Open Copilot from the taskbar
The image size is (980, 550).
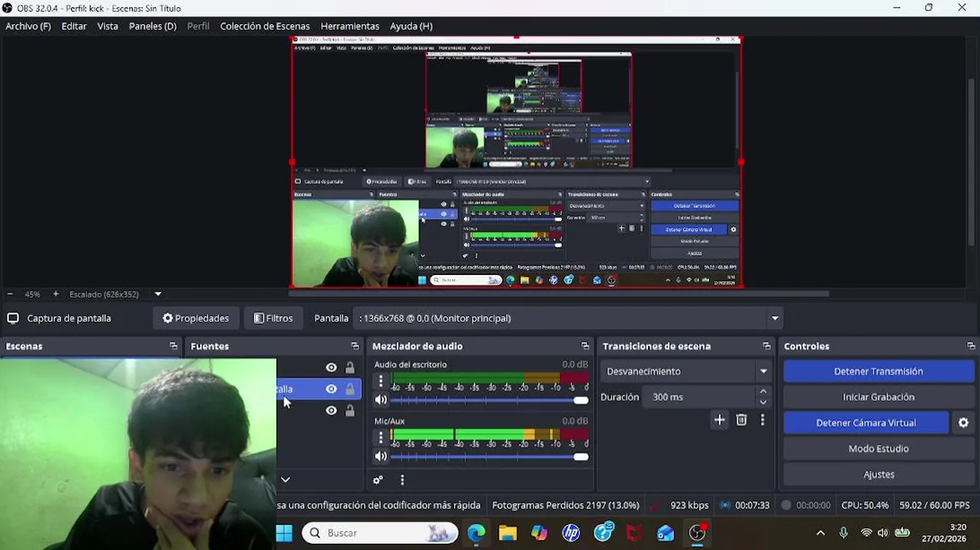[540, 533]
